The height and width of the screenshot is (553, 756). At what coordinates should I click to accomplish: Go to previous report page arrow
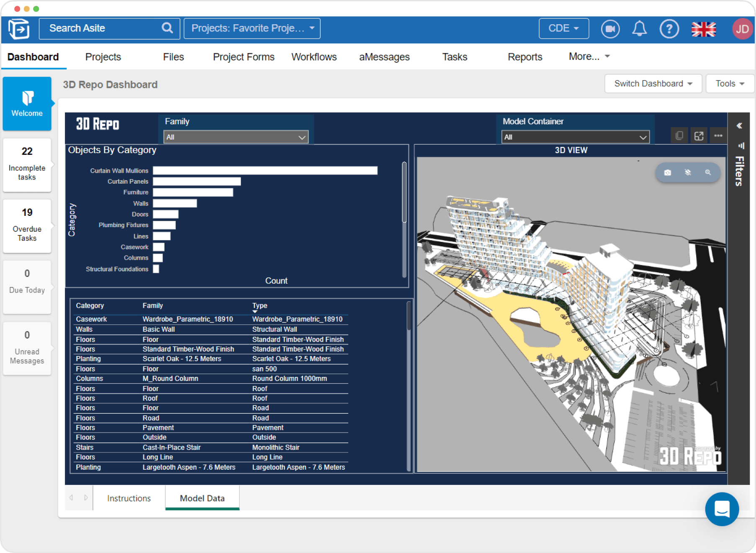point(71,497)
